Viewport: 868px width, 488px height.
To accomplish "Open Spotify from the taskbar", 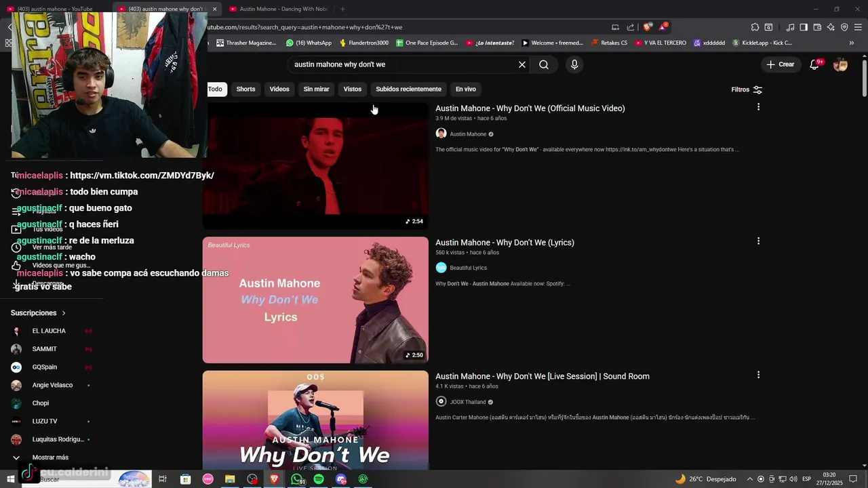I will click(319, 479).
